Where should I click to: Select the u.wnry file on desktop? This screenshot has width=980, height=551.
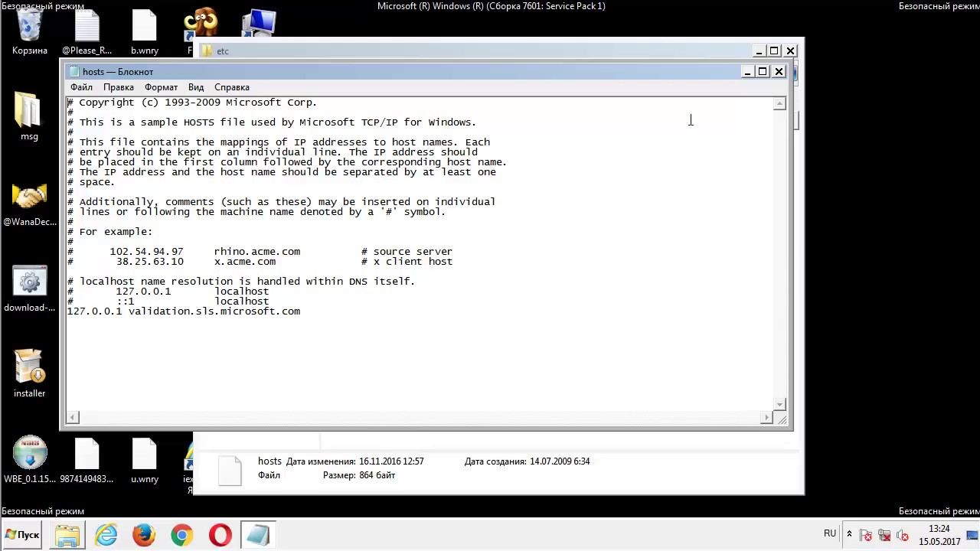click(145, 459)
